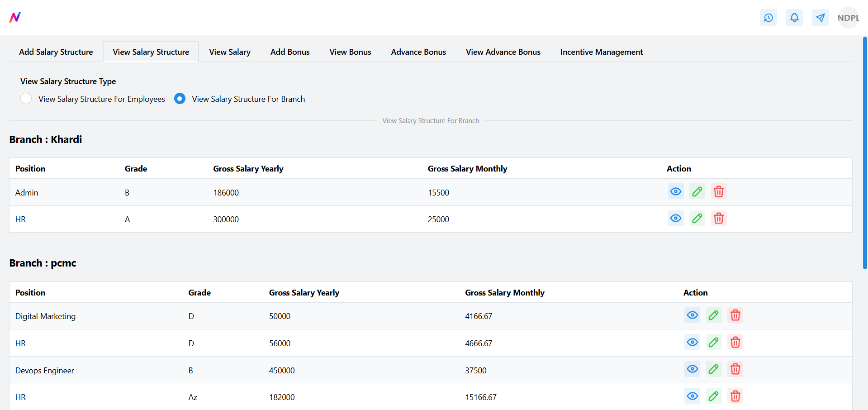Click the page vertical scrollbar
Viewport: 868px width, 410px height.
point(865,153)
